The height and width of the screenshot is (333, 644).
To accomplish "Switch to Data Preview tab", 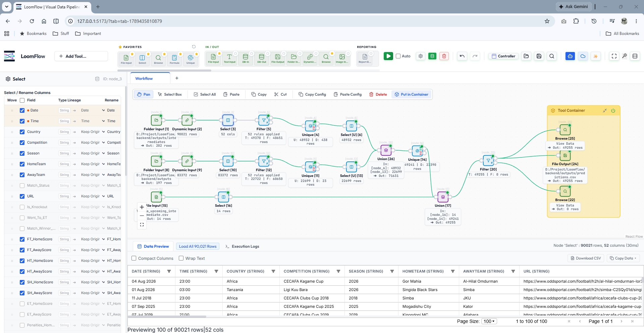I will pos(153,246).
